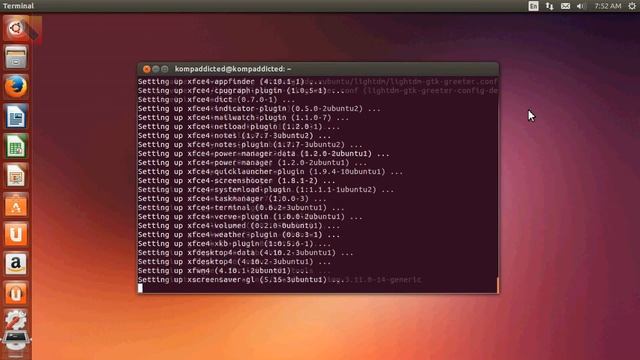Click line 'Setting up xfce4-dict'
Viewport: 640px width, 360px height.
[216, 100]
